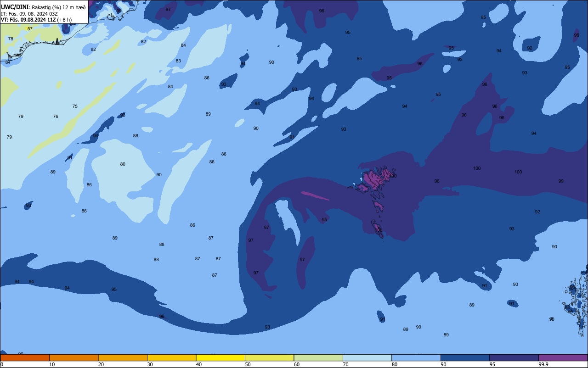
Task: Pick the bright yellow 40–50 legend swatch
Action: tap(220, 357)
